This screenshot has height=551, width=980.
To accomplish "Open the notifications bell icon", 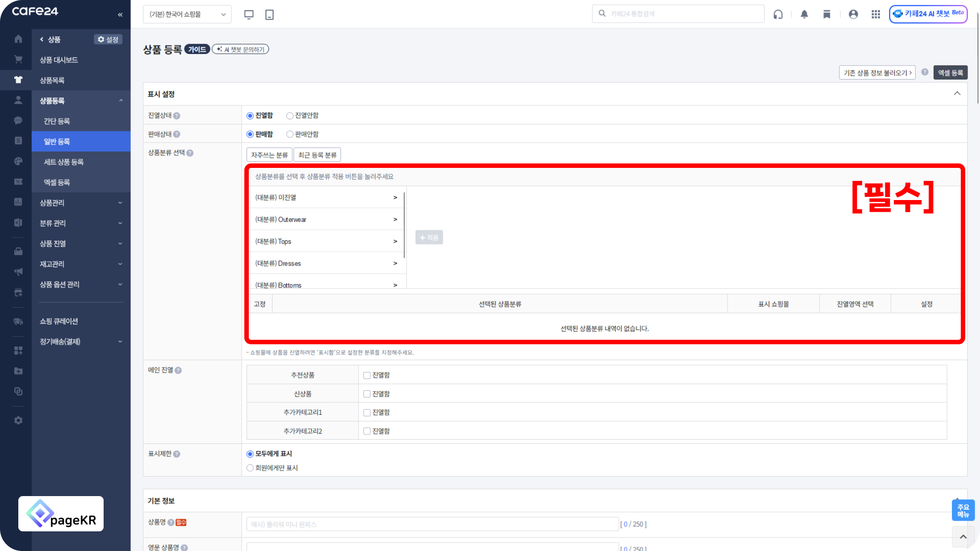I will click(x=804, y=14).
